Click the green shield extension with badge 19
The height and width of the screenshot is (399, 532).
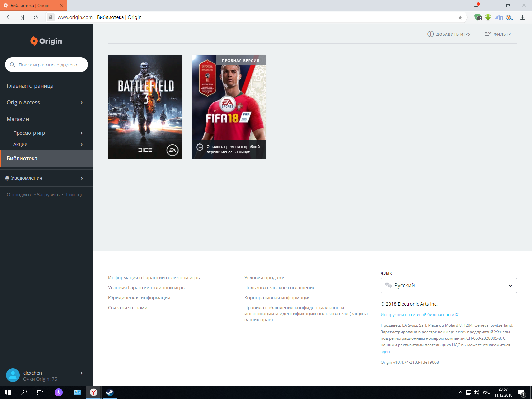(x=478, y=17)
